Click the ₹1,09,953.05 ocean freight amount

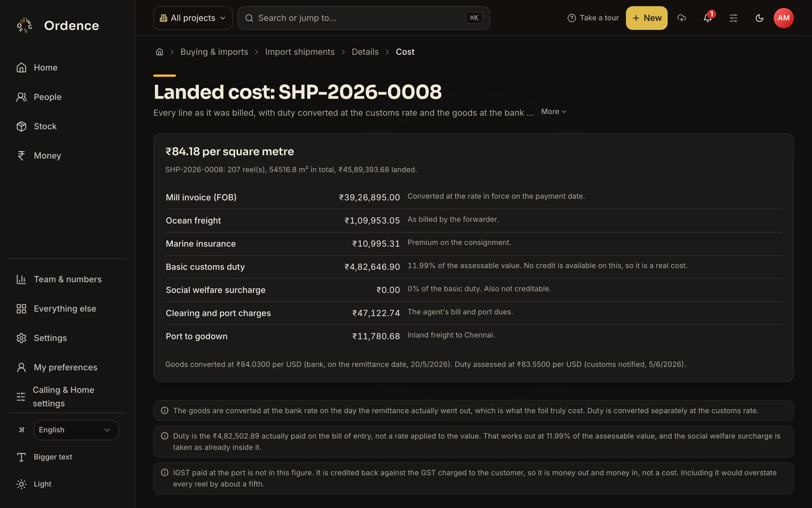point(372,220)
